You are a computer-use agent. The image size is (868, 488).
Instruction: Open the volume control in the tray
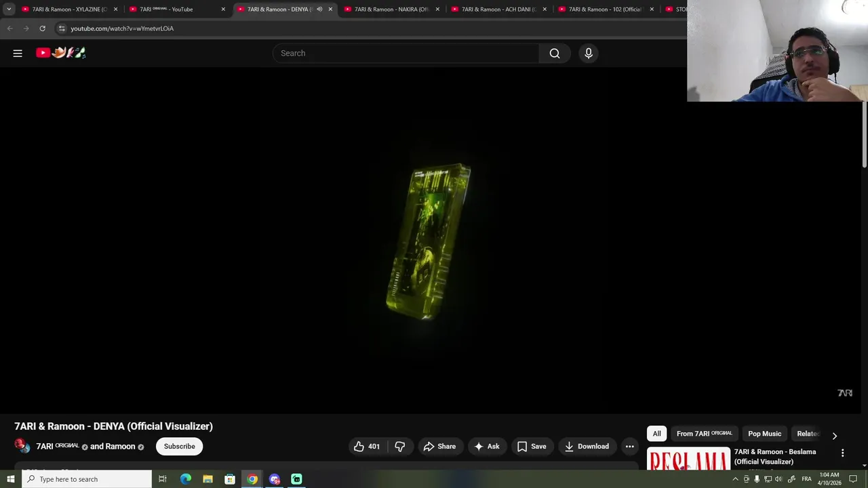(778, 479)
